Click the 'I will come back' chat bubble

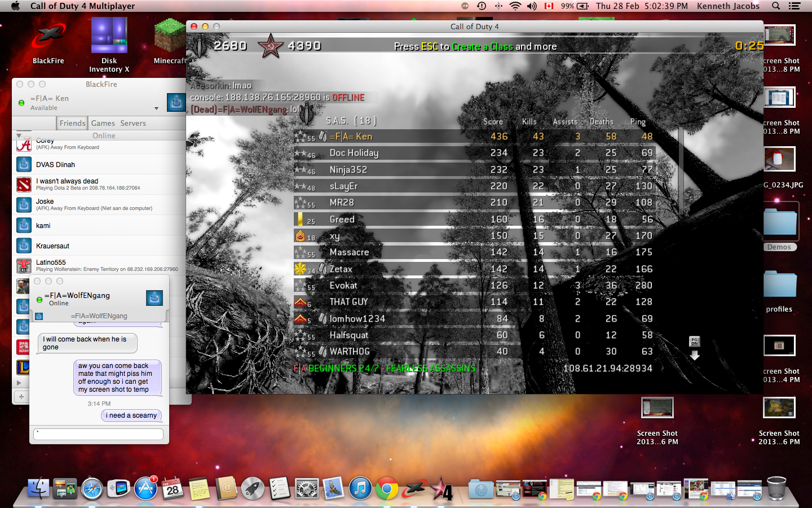[x=87, y=343]
